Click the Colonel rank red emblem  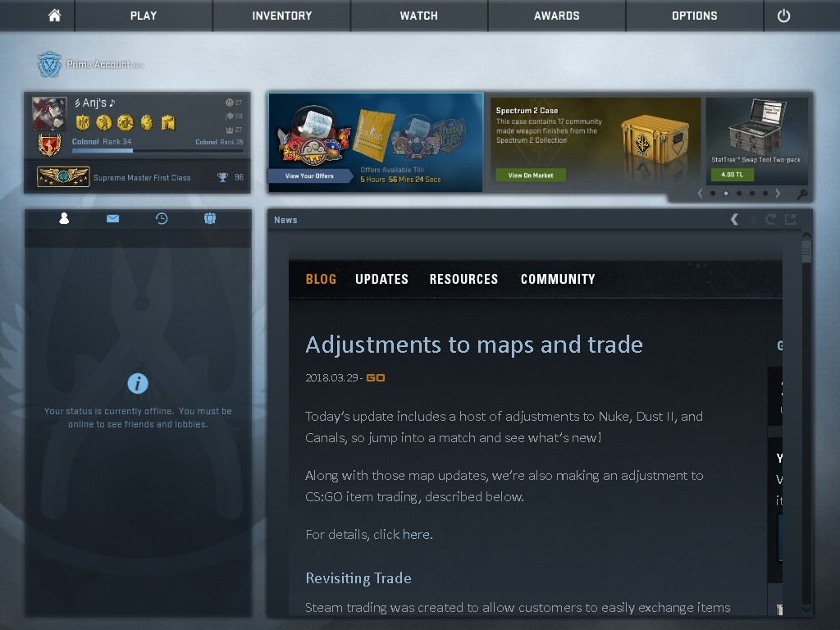point(49,144)
